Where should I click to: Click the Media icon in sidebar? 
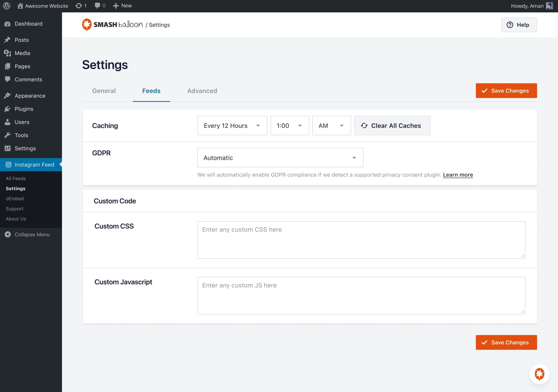pos(7,53)
